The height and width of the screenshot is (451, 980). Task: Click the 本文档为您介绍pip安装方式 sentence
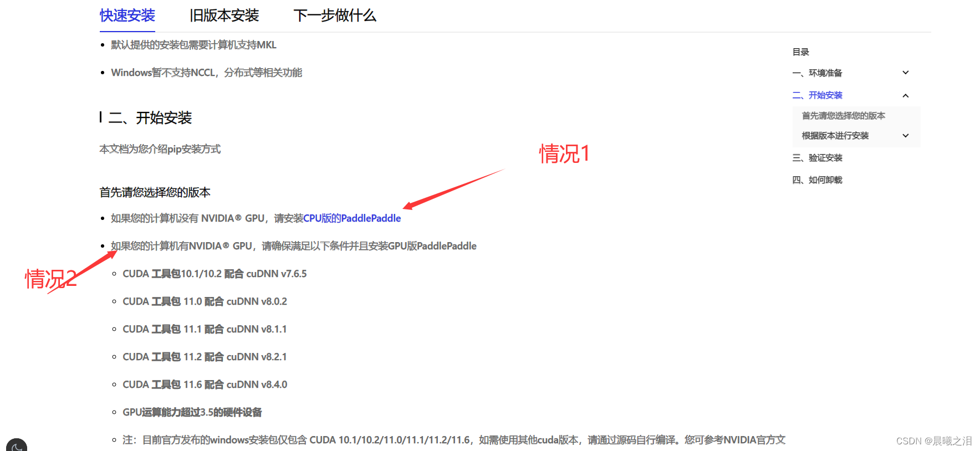click(160, 149)
